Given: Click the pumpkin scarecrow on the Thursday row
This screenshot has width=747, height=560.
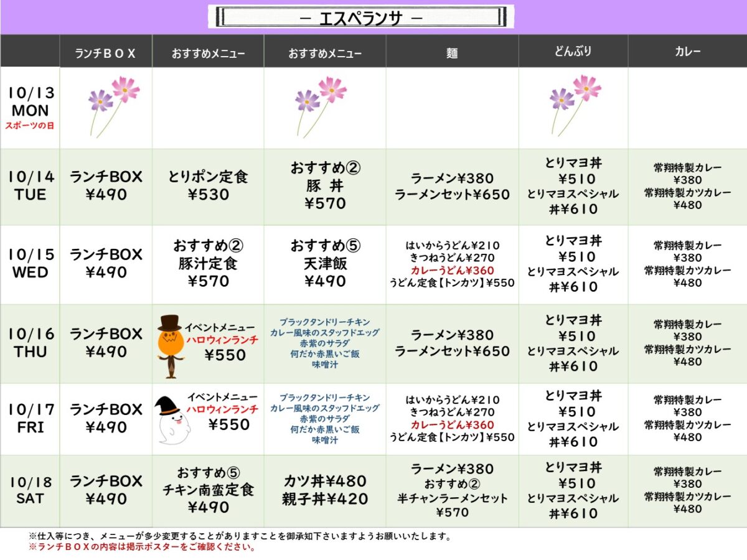Looking at the screenshot, I should (x=169, y=346).
